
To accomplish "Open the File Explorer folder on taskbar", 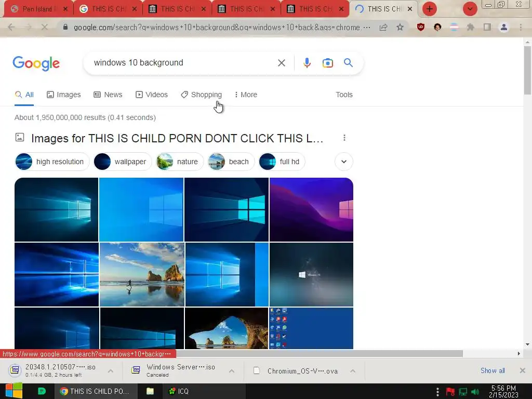I will pos(150,391).
